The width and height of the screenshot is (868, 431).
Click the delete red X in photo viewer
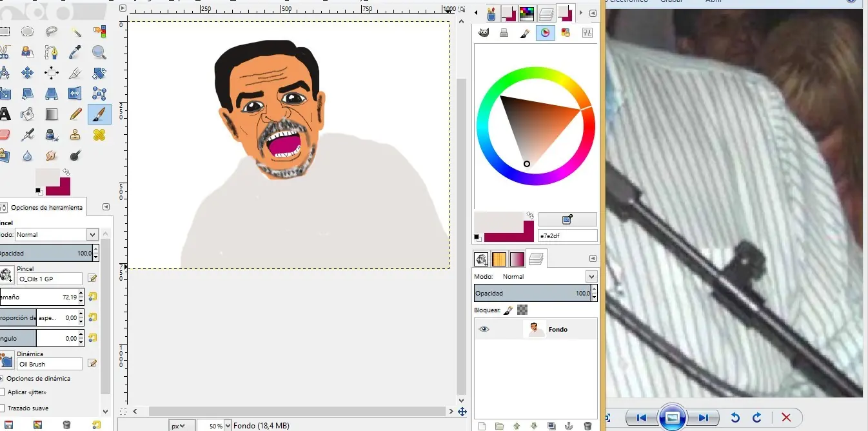[x=786, y=417]
